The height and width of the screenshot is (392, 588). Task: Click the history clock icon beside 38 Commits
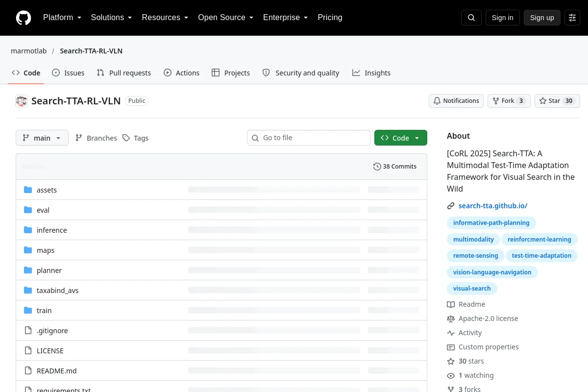tap(377, 167)
